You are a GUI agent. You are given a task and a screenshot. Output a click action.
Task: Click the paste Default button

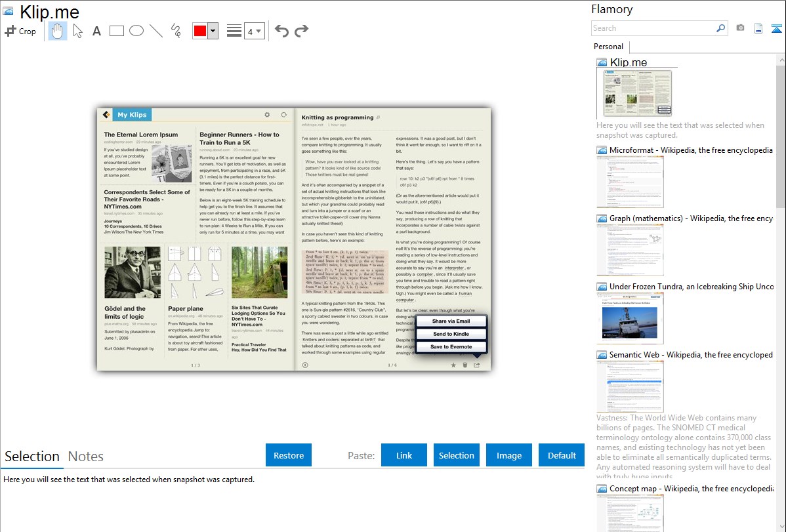click(x=562, y=455)
